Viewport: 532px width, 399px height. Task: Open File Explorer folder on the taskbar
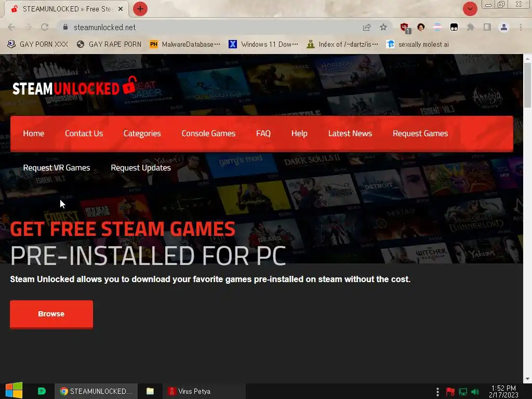coord(150,391)
